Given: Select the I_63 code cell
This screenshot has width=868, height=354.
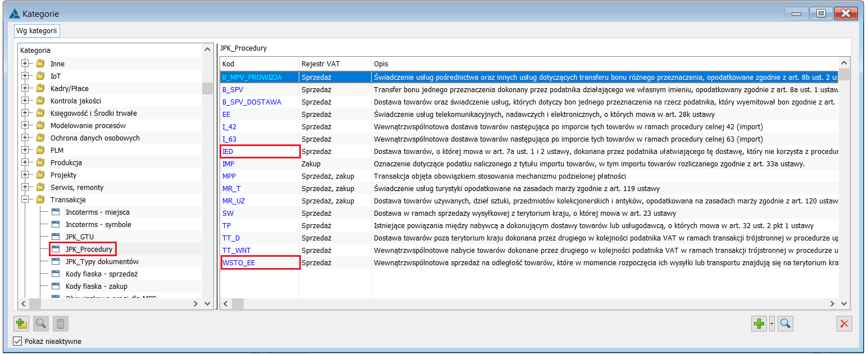Looking at the screenshot, I should 259,138.
